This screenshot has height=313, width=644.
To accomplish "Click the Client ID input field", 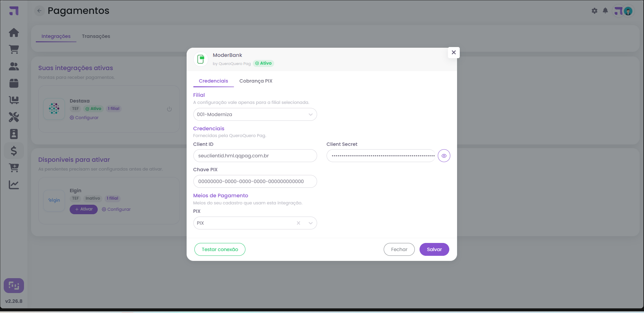I will click(x=255, y=156).
